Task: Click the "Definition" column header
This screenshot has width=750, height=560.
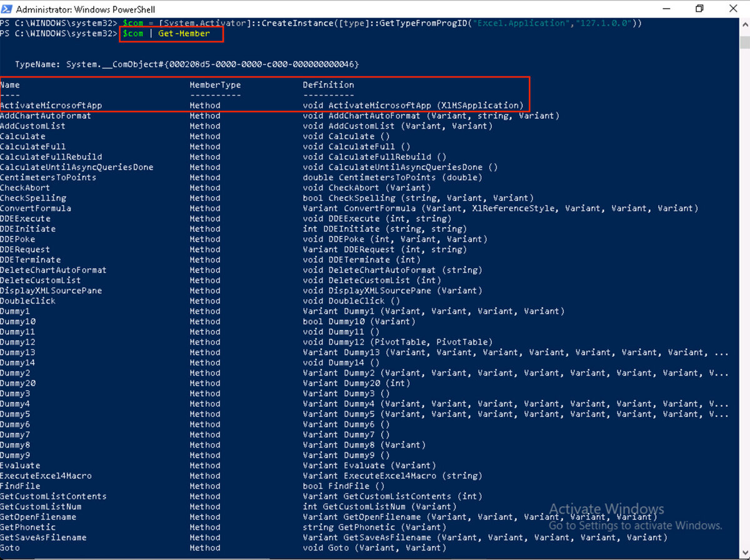Action: pos(328,85)
